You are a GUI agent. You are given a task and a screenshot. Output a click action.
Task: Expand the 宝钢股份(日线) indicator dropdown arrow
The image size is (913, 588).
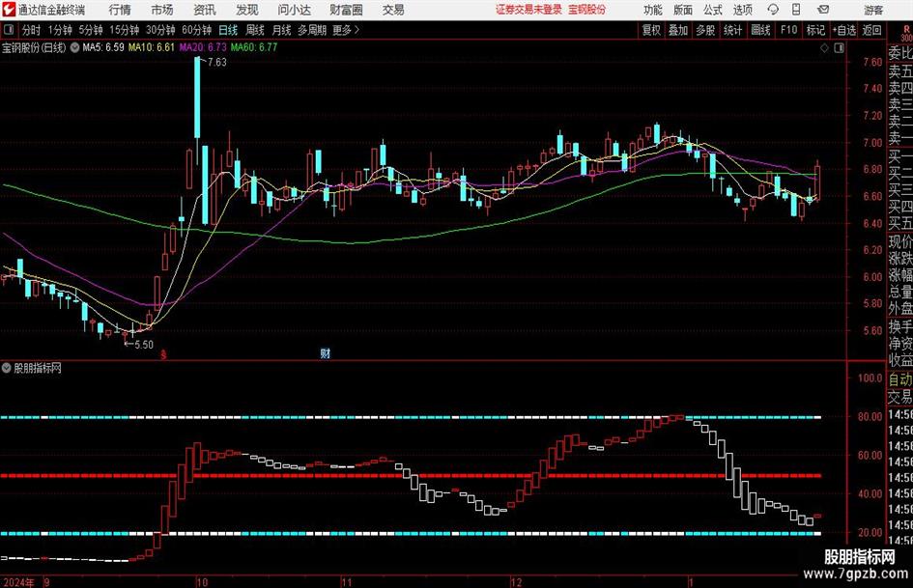coord(74,47)
